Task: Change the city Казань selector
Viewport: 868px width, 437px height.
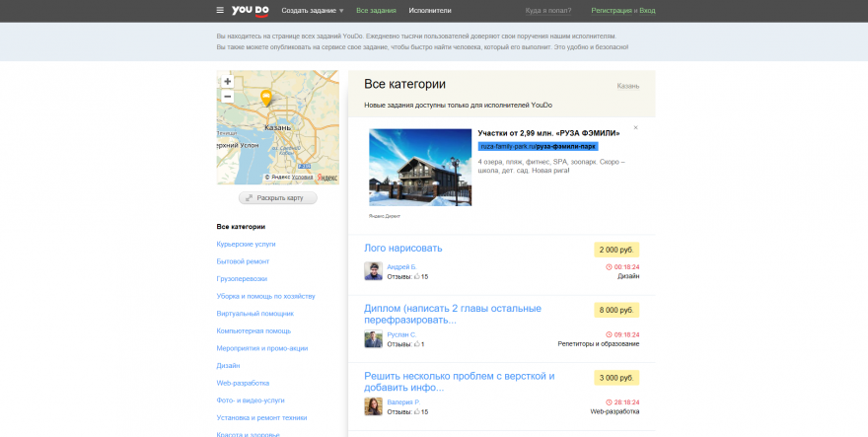Action: [x=627, y=86]
